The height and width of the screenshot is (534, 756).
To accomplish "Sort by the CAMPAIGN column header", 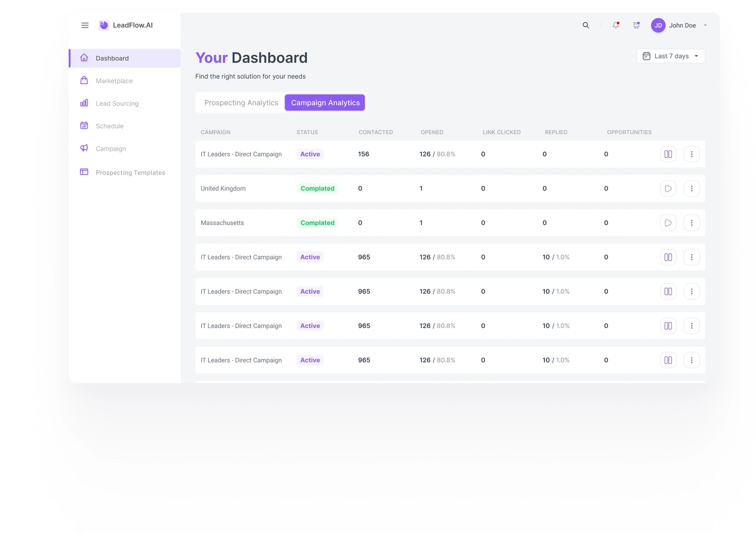I will pos(215,132).
